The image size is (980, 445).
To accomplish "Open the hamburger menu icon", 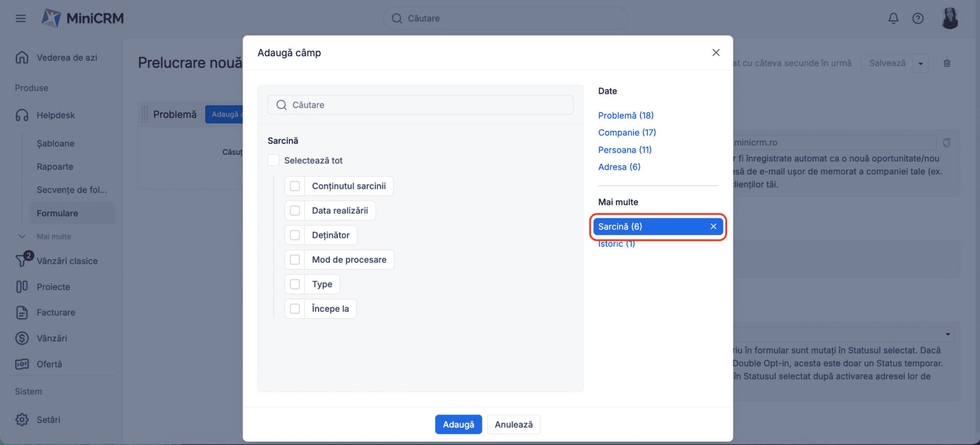I will pyautogui.click(x=20, y=18).
